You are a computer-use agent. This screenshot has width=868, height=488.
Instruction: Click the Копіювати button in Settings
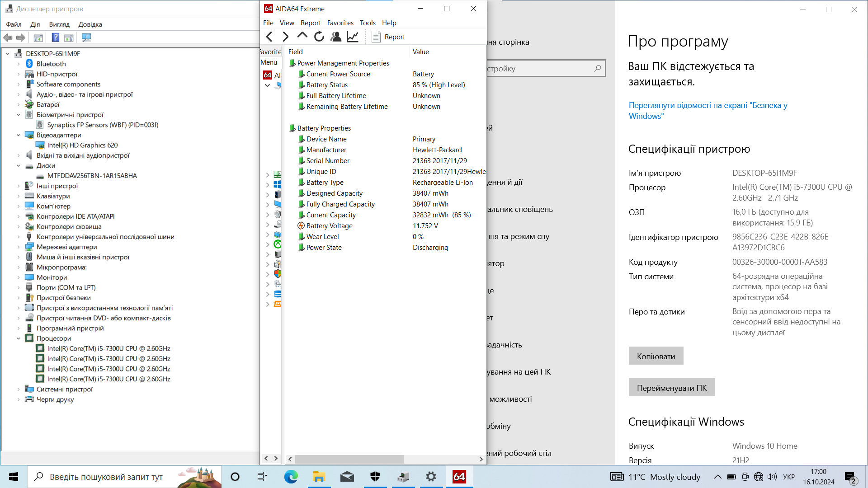[x=656, y=356]
